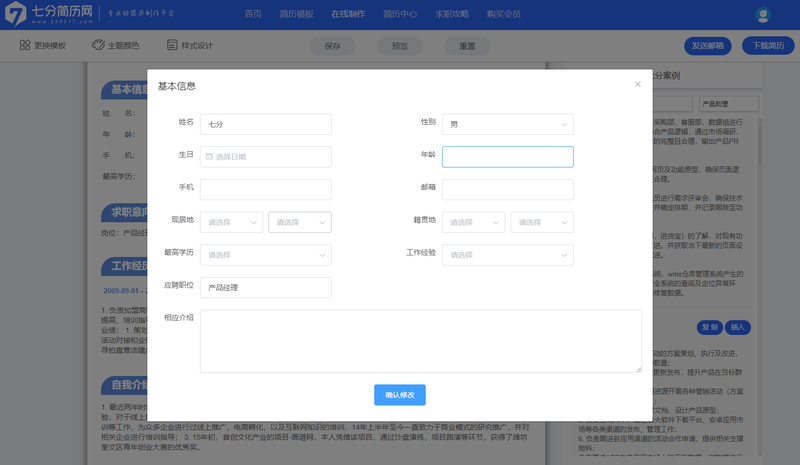The height and width of the screenshot is (465, 800).
Task: Go to 首页 in the navigation bar
Action: pos(253,14)
